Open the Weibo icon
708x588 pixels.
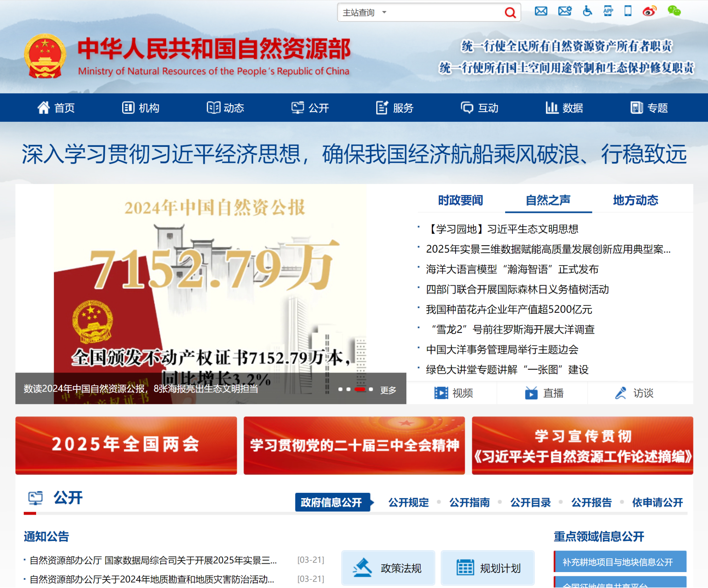tap(649, 11)
